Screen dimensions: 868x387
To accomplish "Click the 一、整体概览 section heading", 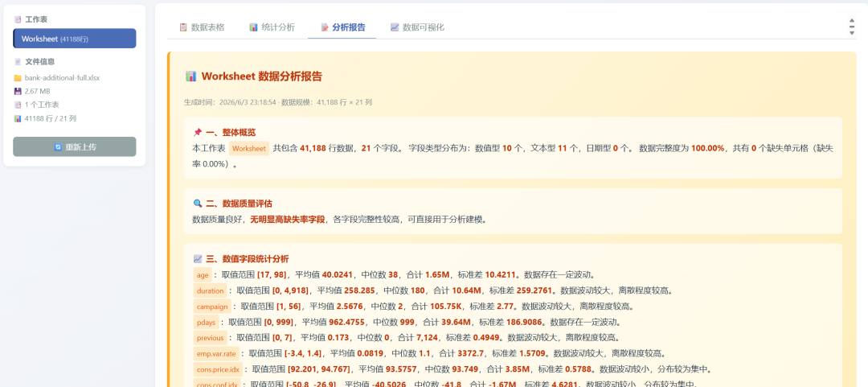I will point(231,133).
